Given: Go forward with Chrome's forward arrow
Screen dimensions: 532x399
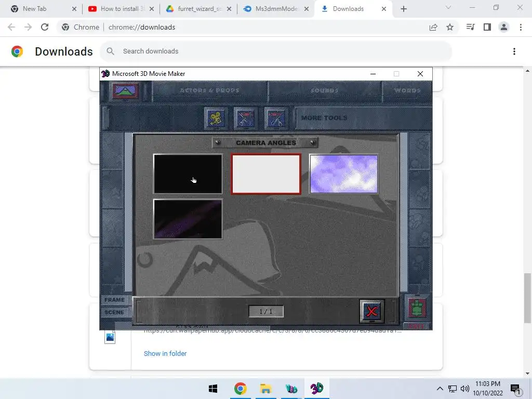Looking at the screenshot, I should click(x=28, y=27).
